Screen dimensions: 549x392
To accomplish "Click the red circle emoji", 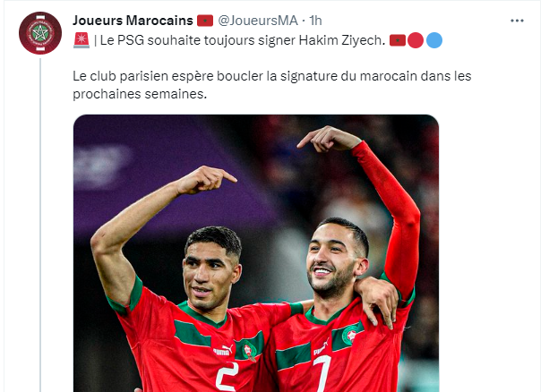I will click(x=416, y=40).
